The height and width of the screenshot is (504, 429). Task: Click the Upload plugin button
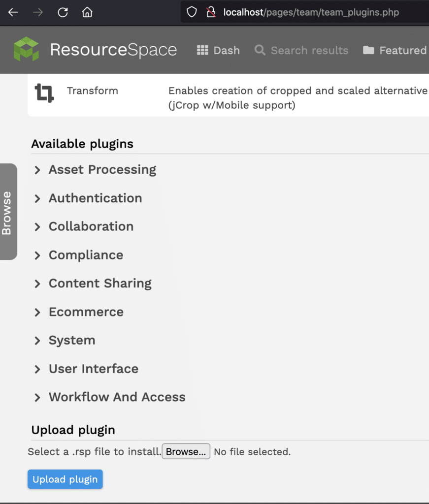(65, 479)
